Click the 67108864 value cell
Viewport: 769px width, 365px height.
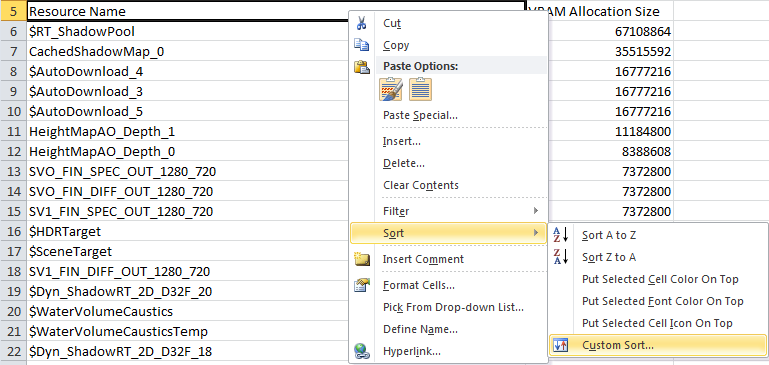coord(611,31)
